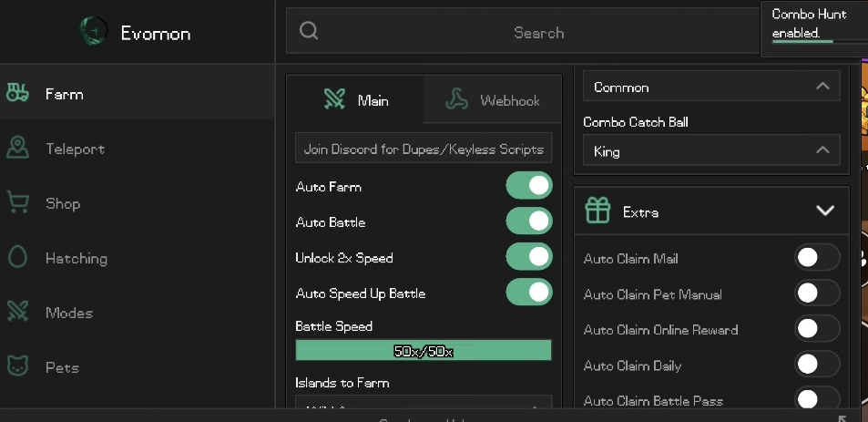
Task: Click into the Search input field
Action: pyautogui.click(x=523, y=31)
